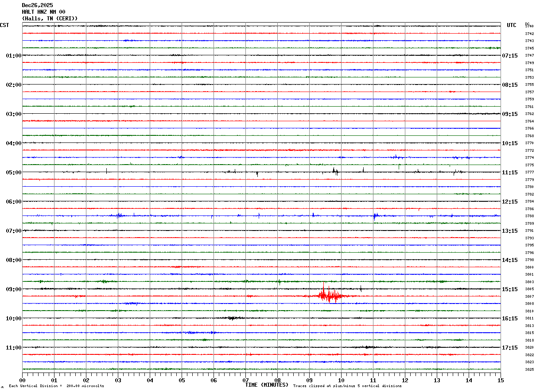The height and width of the screenshot is (392, 536).
Task: Click the 10 minute axis tick label
Action: [341, 380]
